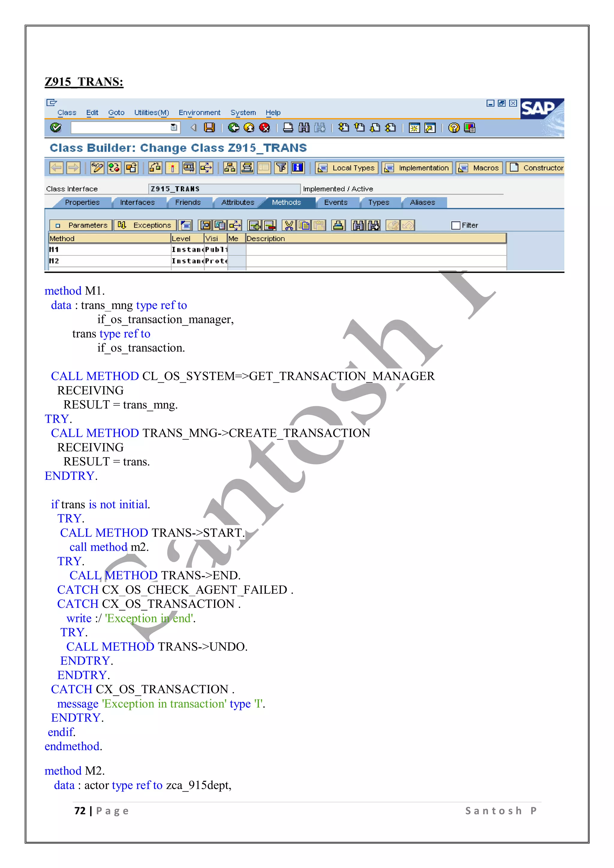The height and width of the screenshot is (868, 614).
Task: Click the Delete Row icon in Methods toolbar
Action: click(x=270, y=225)
